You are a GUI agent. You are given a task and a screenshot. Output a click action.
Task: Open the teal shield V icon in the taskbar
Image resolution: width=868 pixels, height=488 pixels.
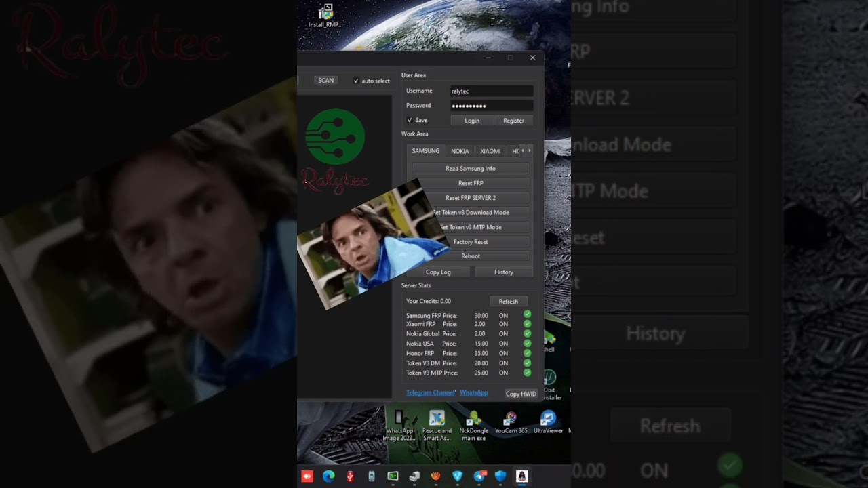pos(457,476)
